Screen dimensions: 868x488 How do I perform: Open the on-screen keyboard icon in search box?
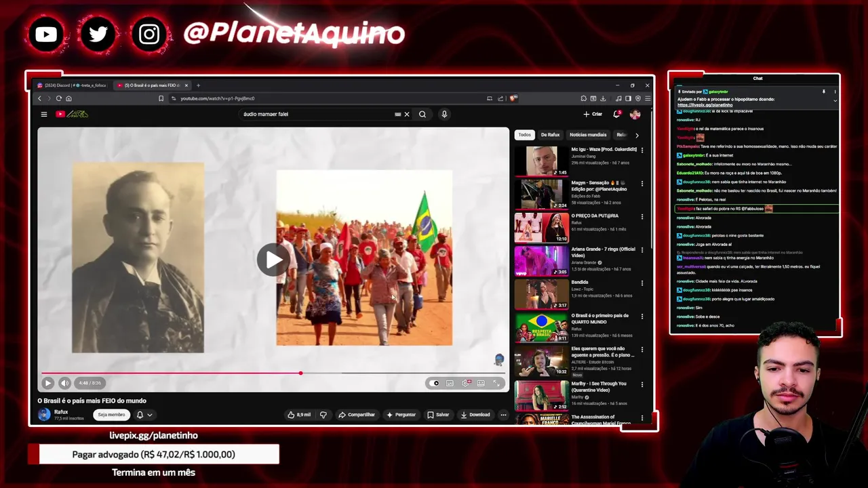tap(398, 114)
